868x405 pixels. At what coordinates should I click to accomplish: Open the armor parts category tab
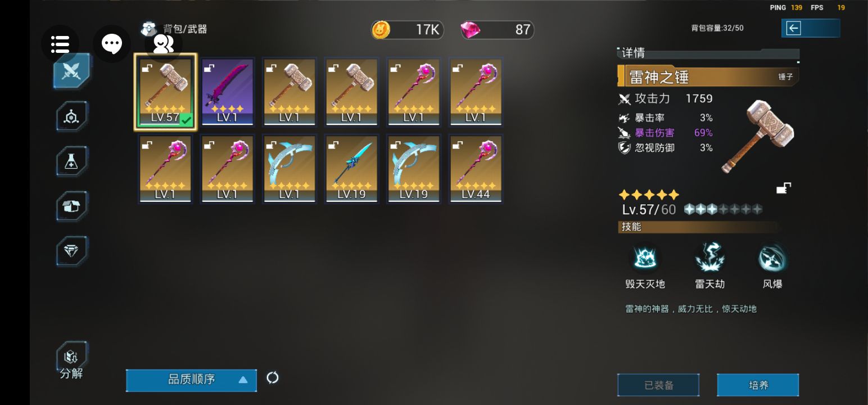(x=71, y=116)
